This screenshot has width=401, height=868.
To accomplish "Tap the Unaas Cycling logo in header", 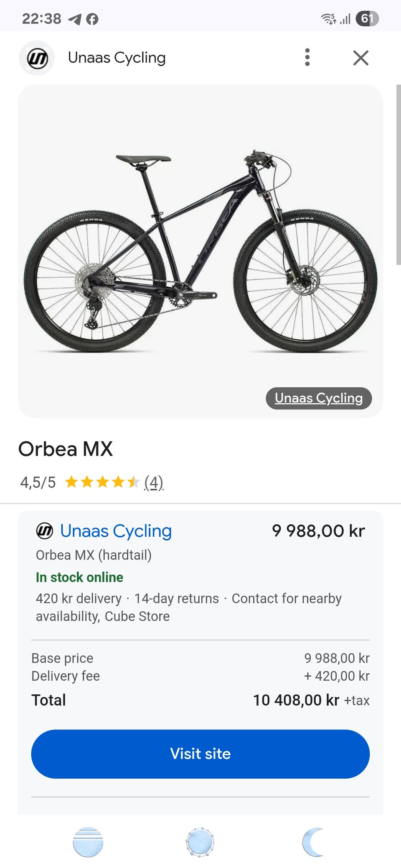I will 37,58.
